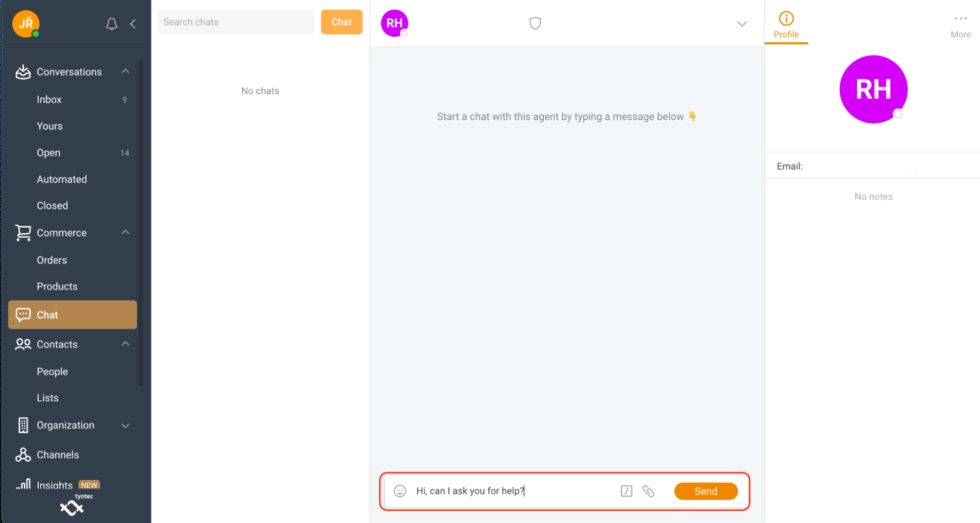Collapse the sidebar with left arrow
Image resolution: width=980 pixels, height=523 pixels.
tap(133, 24)
